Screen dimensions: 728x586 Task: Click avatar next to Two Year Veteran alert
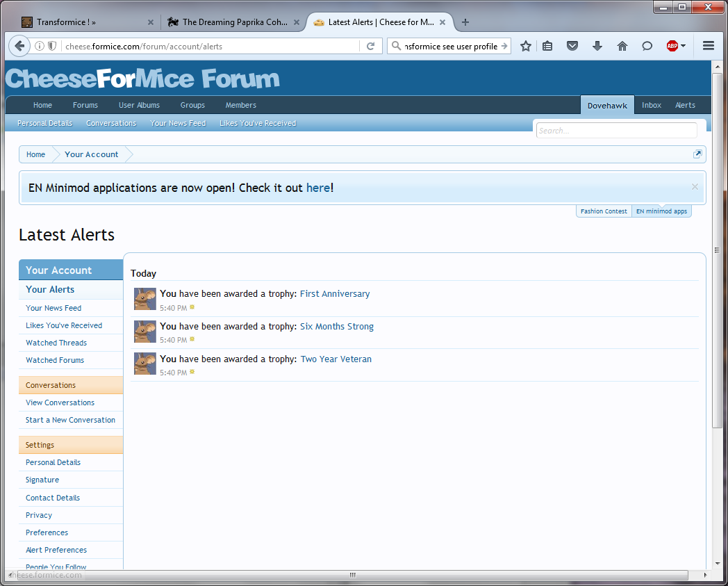click(x=145, y=364)
